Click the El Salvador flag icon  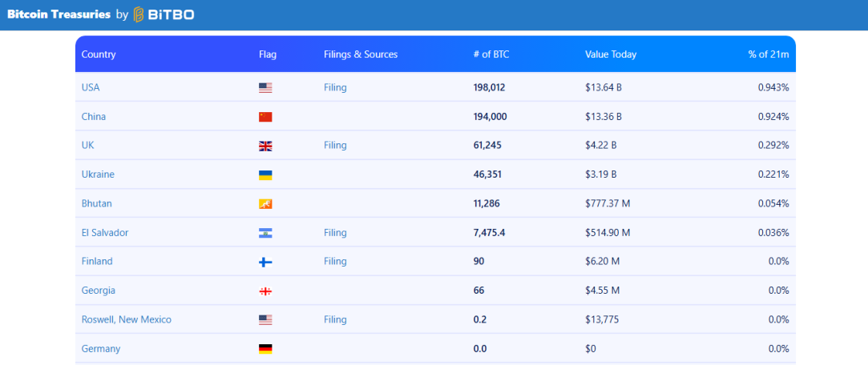coord(265,233)
